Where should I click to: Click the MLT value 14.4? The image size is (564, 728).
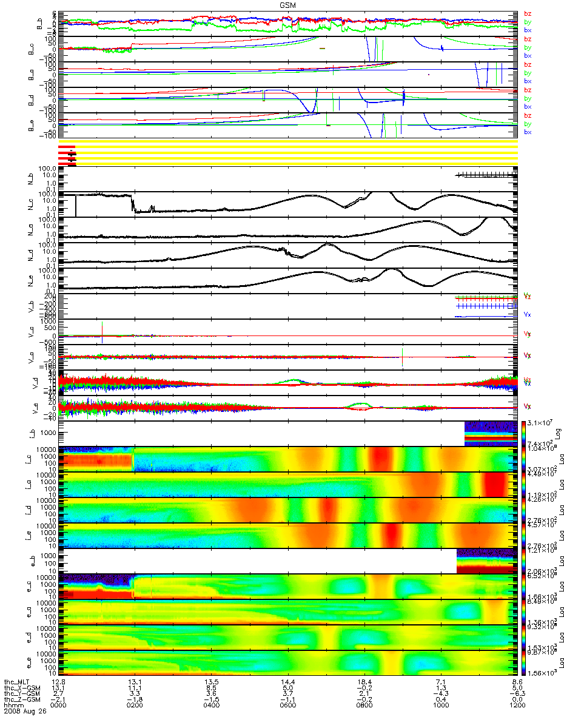tap(287, 682)
